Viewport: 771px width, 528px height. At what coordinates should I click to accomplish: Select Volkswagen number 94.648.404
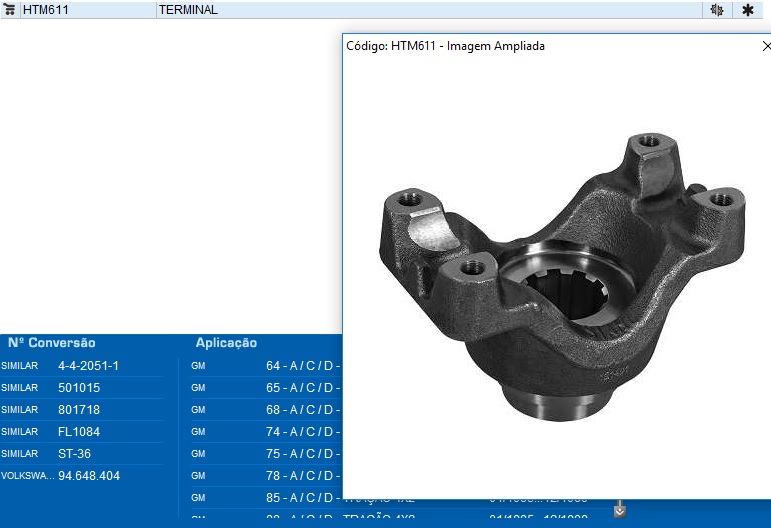(89, 476)
